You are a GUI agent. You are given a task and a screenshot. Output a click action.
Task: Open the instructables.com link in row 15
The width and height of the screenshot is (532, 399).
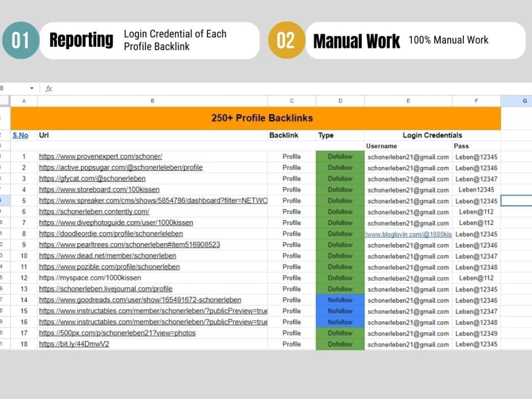[153, 311]
